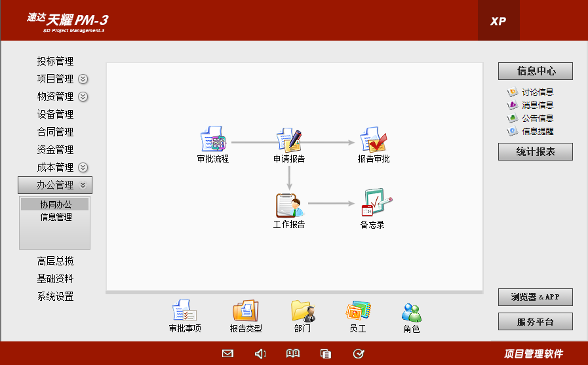Click the 员工 employee icon
The image size is (588, 365).
pyautogui.click(x=358, y=311)
